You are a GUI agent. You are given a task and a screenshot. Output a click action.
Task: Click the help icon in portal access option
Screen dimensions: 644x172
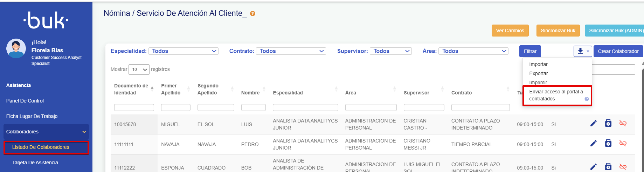click(587, 99)
